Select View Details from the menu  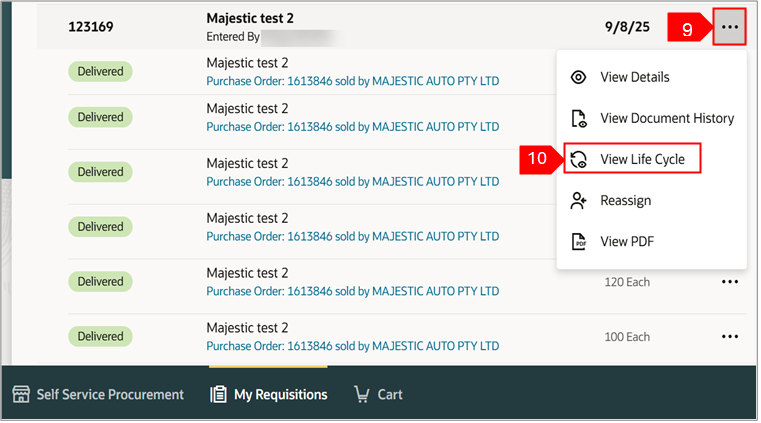click(x=634, y=78)
